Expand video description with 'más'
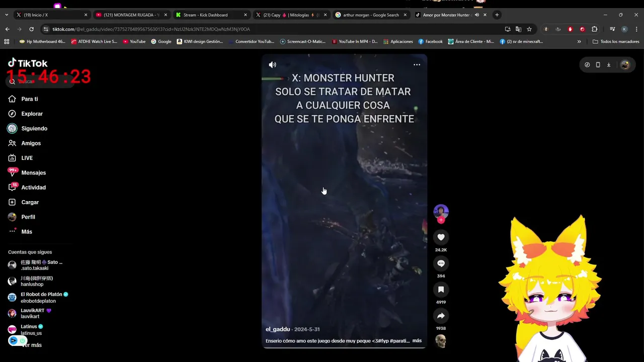Image resolution: width=644 pixels, height=362 pixels. [x=417, y=341]
